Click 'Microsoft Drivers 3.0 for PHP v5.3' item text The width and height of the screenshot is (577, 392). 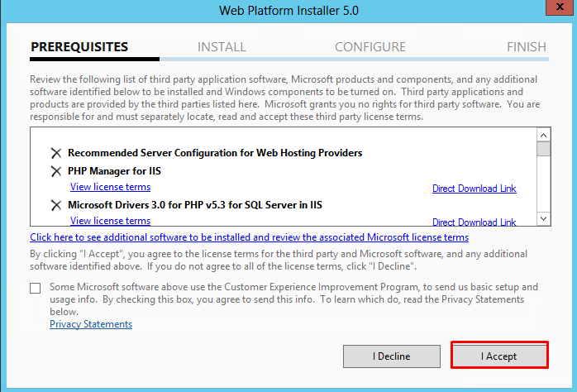pos(195,204)
